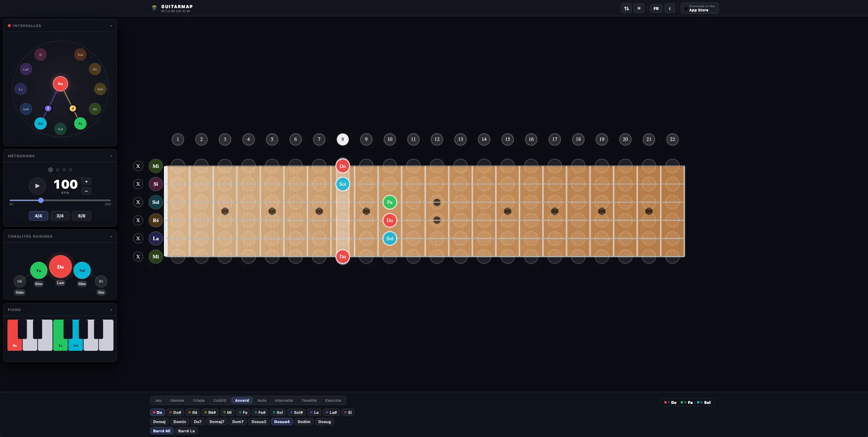Increase BPM with the plus button

(86, 181)
